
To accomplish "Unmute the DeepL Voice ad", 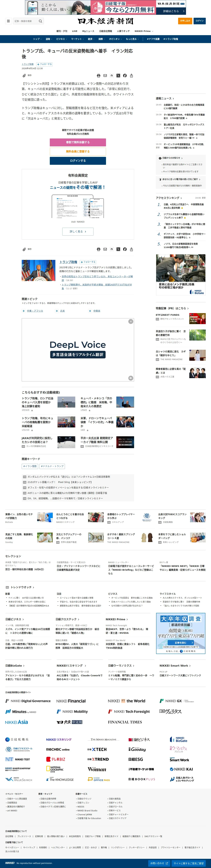I will pyautogui.click(x=131, y=378).
